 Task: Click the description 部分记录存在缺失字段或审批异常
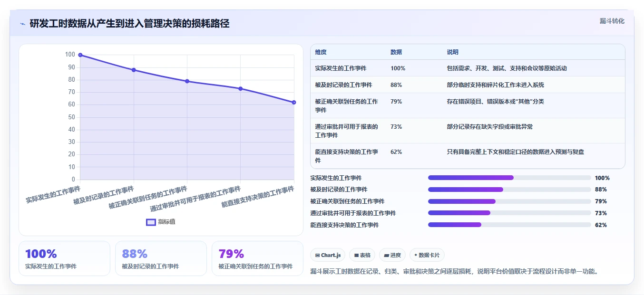pyautogui.click(x=490, y=127)
